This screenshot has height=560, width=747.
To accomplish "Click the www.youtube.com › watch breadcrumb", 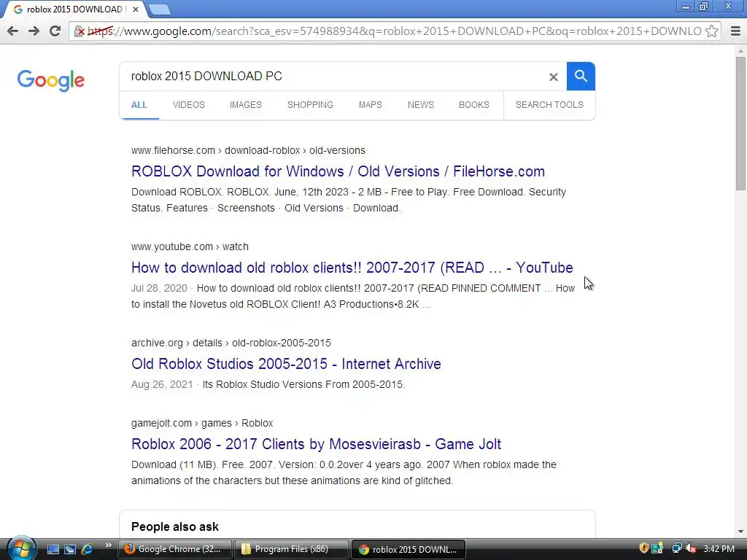I will click(x=190, y=246).
